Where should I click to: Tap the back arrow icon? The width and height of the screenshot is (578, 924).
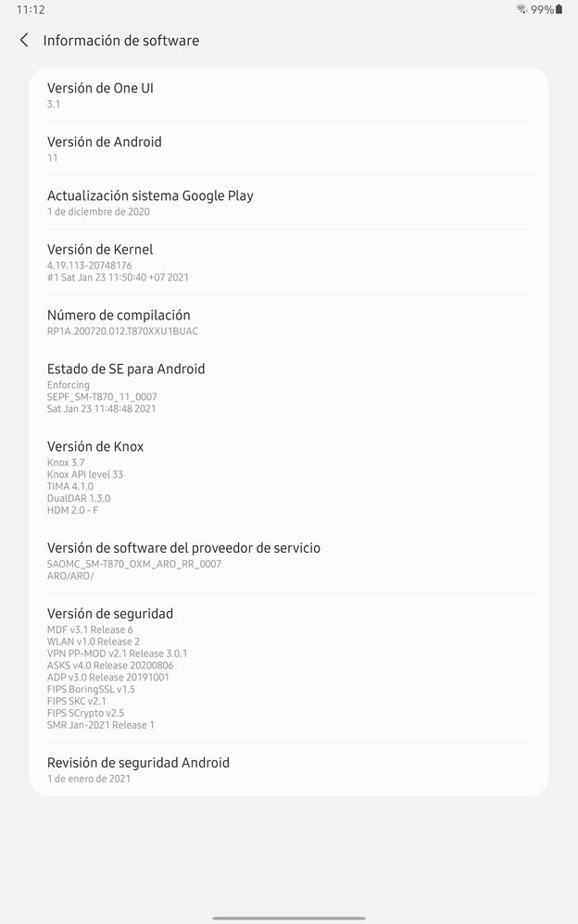pyautogui.click(x=24, y=40)
